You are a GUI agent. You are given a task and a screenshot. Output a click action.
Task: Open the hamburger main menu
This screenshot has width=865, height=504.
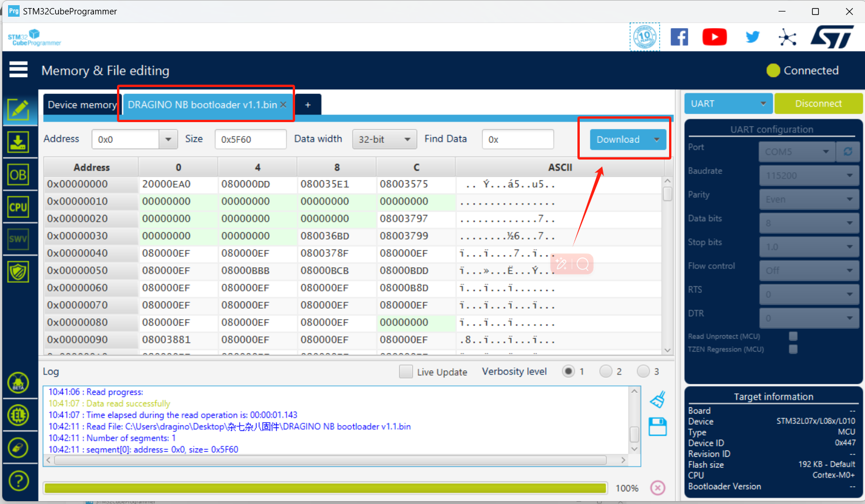coord(18,70)
